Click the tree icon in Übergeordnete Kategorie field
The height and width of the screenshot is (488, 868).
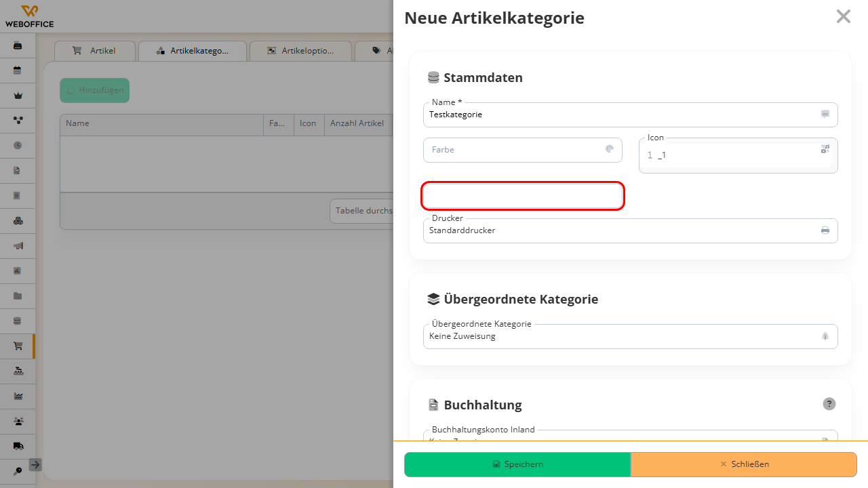click(x=825, y=335)
